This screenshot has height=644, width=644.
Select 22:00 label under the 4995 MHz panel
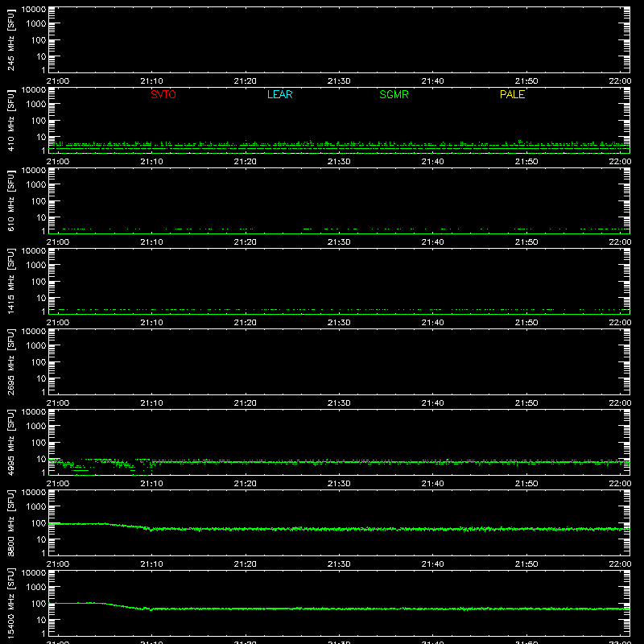(x=620, y=484)
